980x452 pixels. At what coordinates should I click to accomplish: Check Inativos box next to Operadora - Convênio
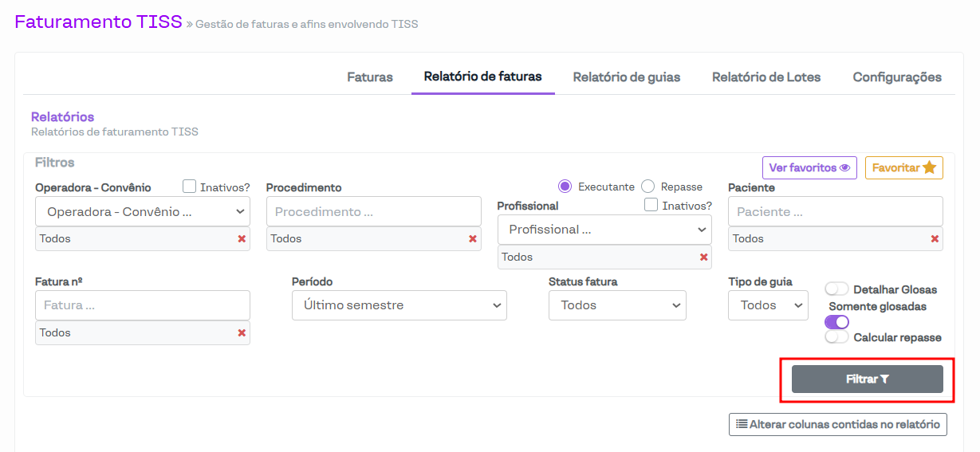point(190,187)
